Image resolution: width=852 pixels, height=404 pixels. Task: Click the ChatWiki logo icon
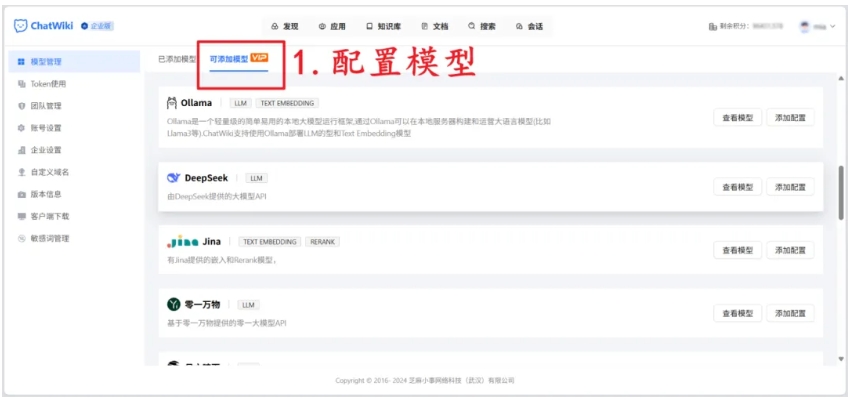[x=20, y=26]
